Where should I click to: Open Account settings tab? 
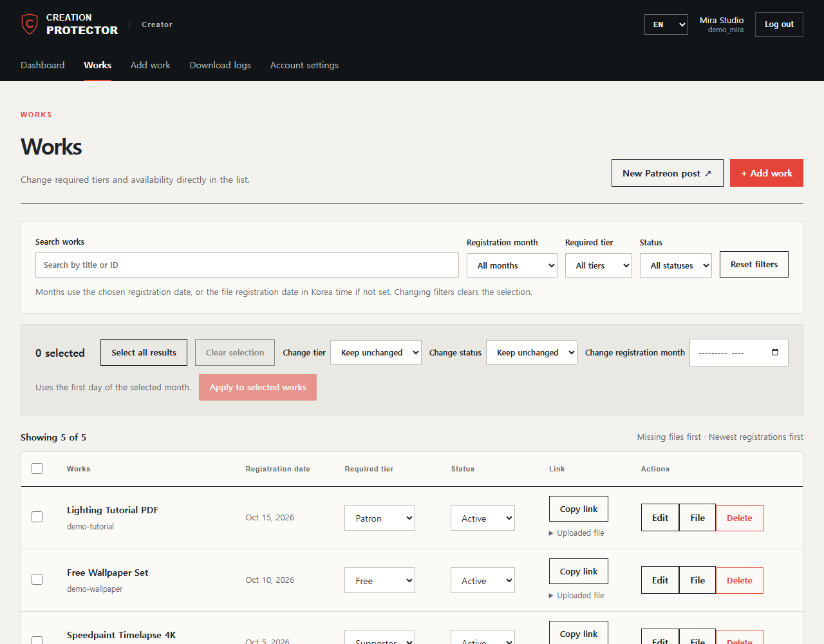click(x=304, y=65)
